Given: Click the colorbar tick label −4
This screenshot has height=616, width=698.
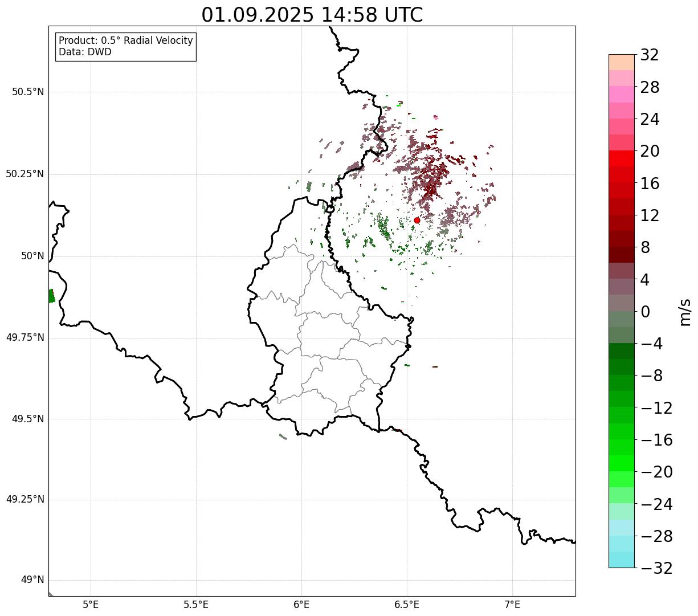Looking at the screenshot, I should pos(651,344).
